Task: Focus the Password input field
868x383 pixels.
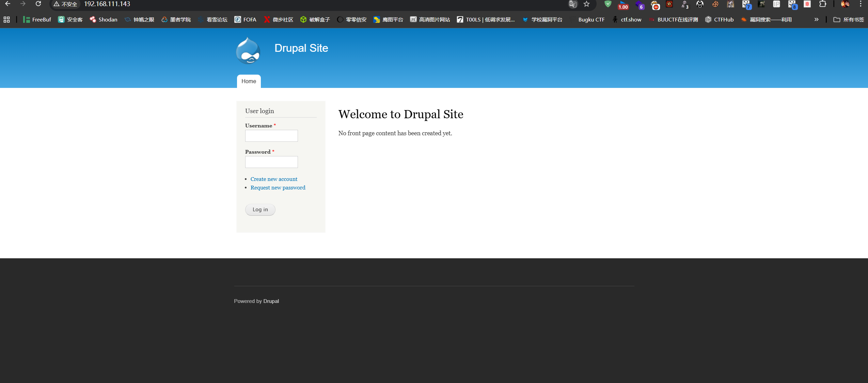Action: pyautogui.click(x=271, y=162)
